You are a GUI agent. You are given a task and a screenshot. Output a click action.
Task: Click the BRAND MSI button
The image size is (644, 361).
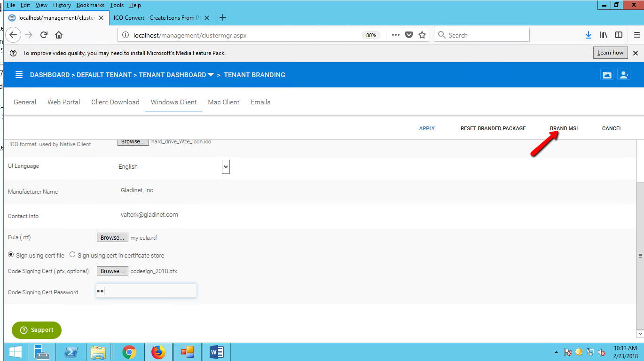coord(564,128)
